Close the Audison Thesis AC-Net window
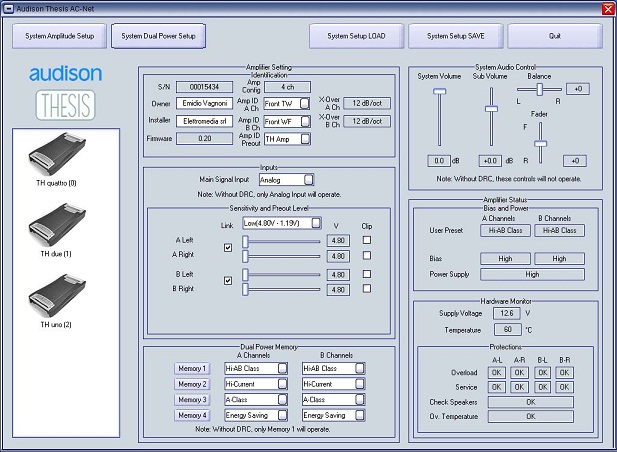 point(608,9)
